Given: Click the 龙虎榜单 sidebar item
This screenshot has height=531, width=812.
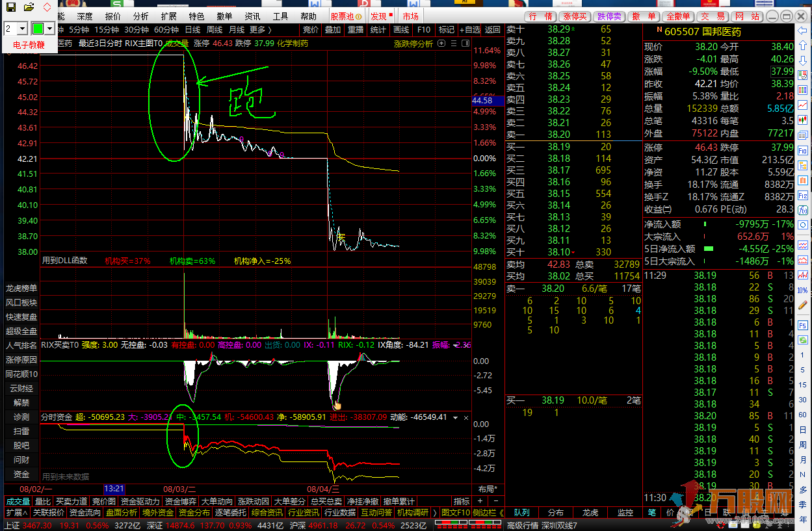Looking at the screenshot, I should (21, 288).
